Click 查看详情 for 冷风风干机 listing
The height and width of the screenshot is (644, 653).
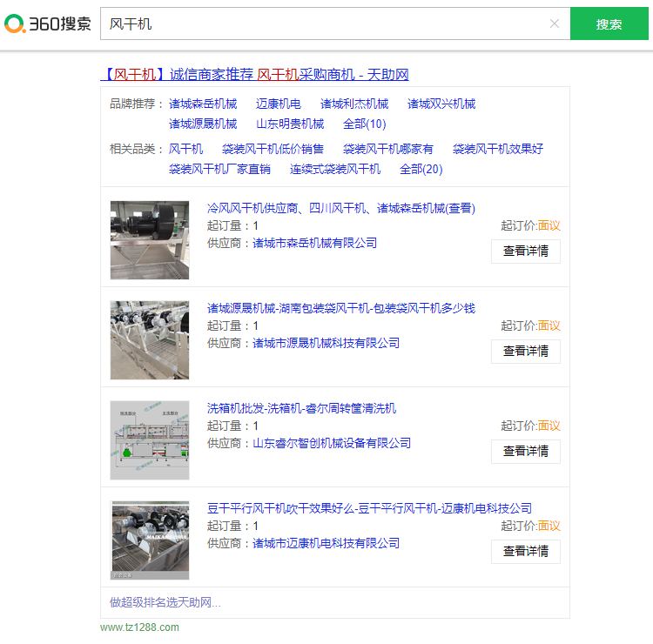(525, 252)
